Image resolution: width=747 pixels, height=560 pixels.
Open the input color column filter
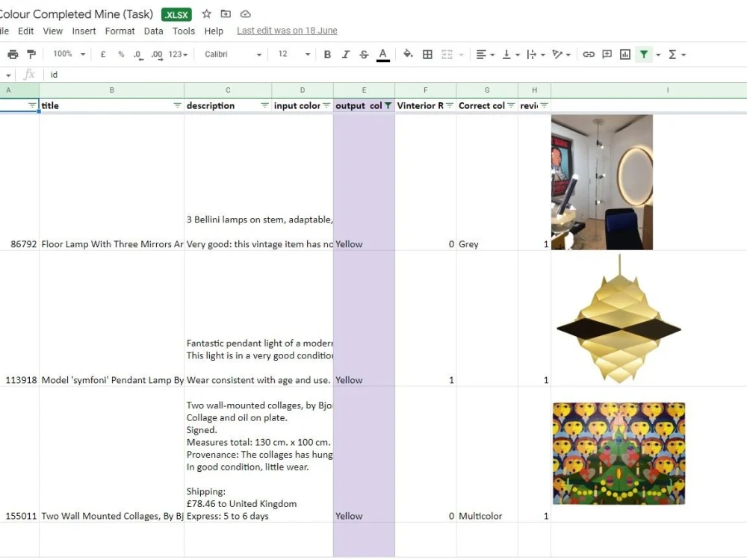[x=326, y=105]
